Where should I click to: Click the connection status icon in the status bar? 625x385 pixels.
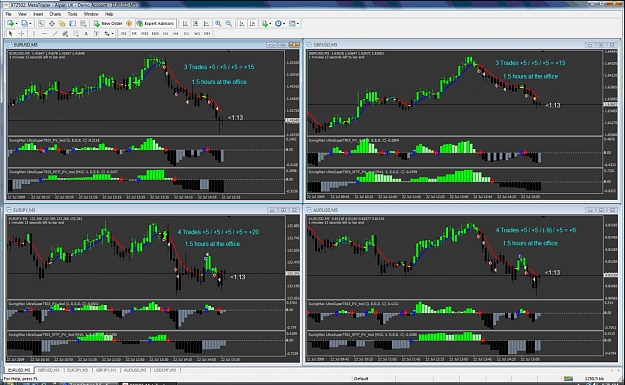click(x=568, y=378)
